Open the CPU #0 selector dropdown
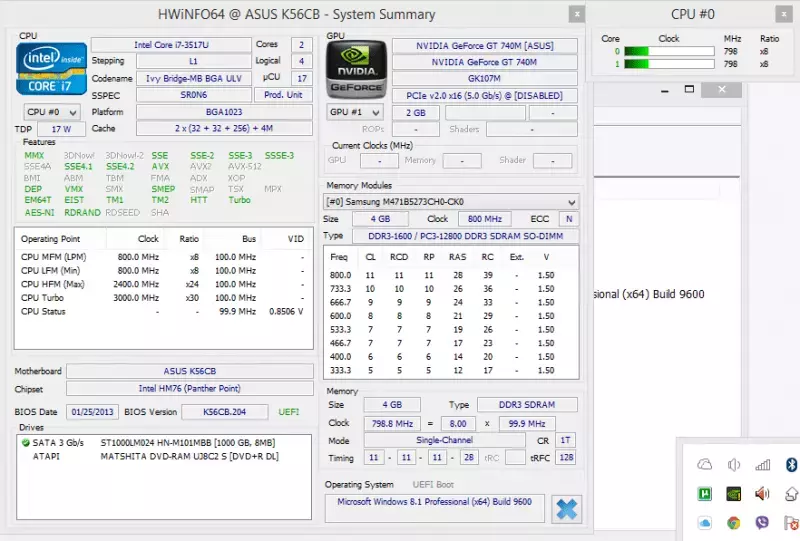This screenshot has width=800, height=541. 52,112
